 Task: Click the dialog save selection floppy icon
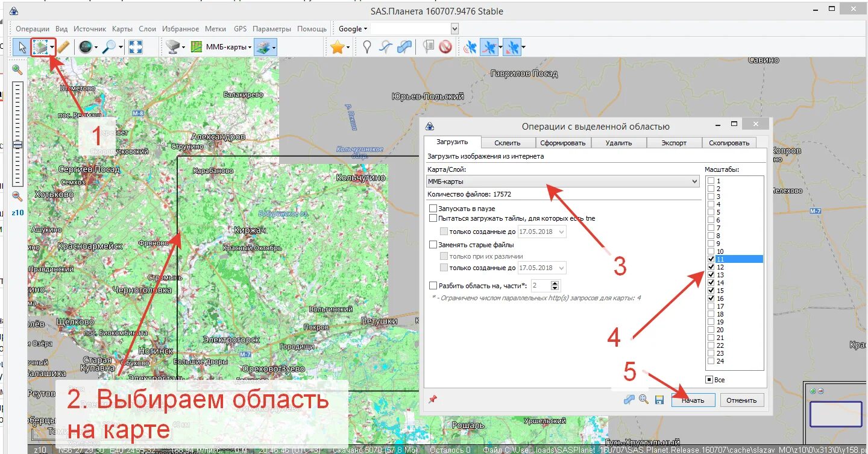coord(659,399)
